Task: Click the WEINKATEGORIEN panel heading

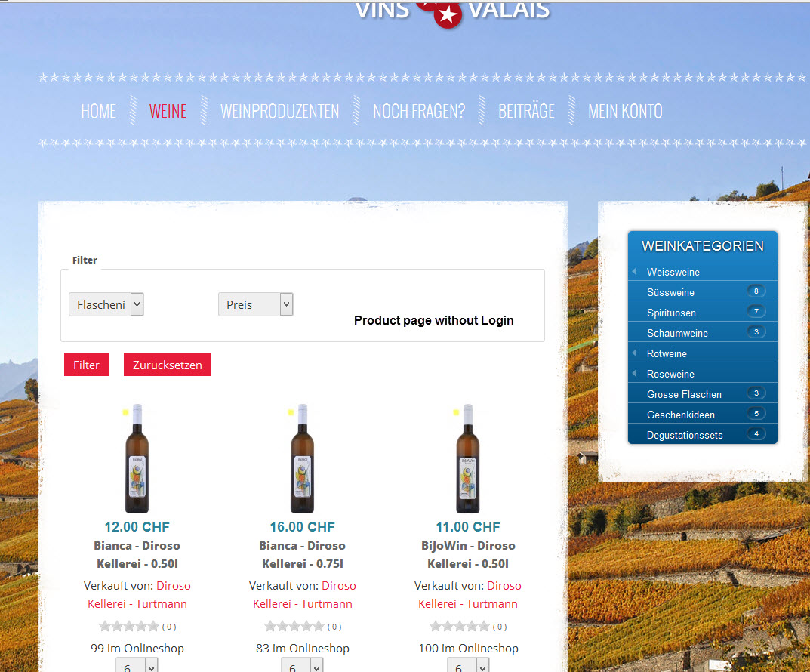Action: tap(703, 246)
